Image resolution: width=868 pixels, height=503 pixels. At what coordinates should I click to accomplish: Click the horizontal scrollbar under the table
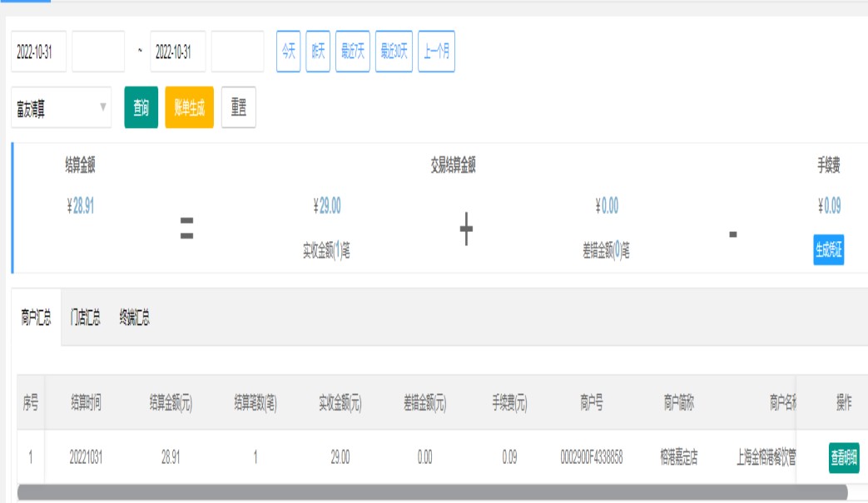tap(431, 492)
